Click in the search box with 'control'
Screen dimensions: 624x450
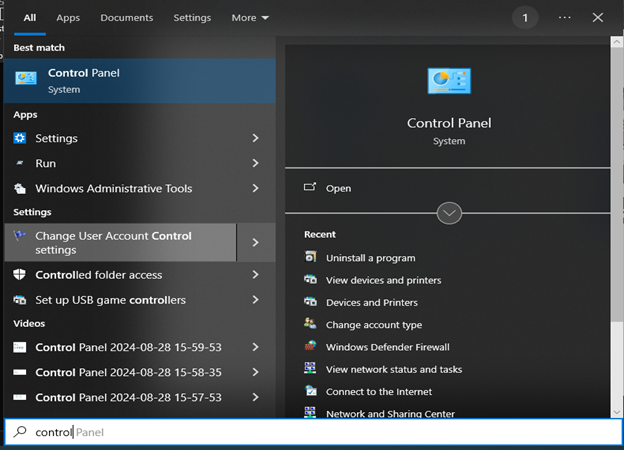pos(313,432)
